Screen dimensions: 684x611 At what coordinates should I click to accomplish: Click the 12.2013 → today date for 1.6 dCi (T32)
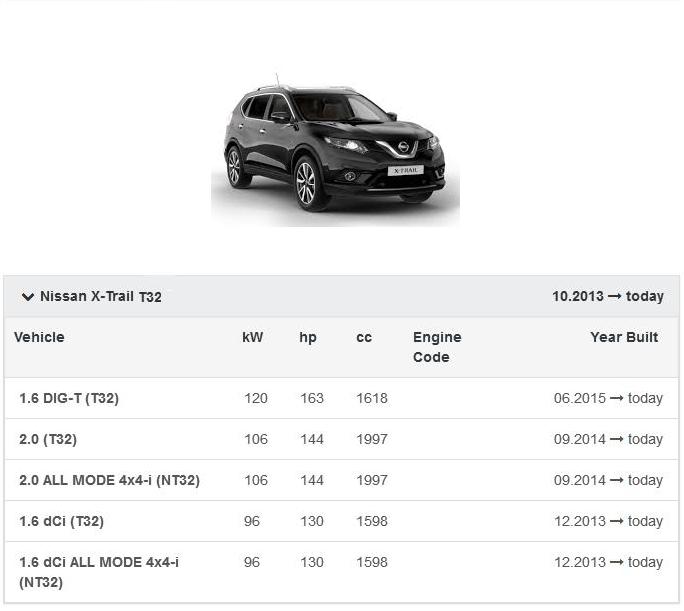click(x=608, y=521)
